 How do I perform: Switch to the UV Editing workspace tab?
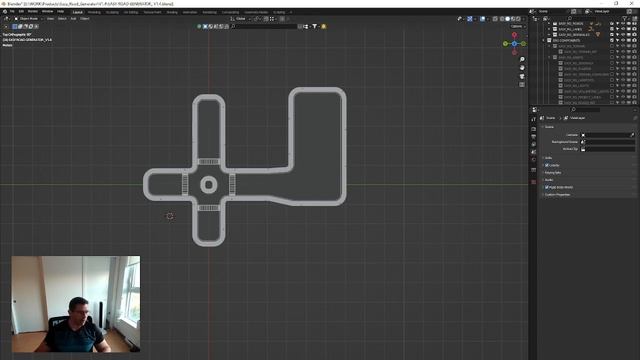pyautogui.click(x=131, y=12)
